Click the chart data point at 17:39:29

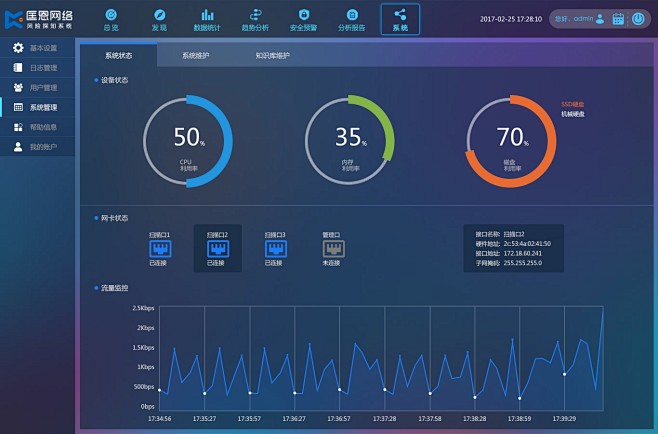tap(564, 374)
